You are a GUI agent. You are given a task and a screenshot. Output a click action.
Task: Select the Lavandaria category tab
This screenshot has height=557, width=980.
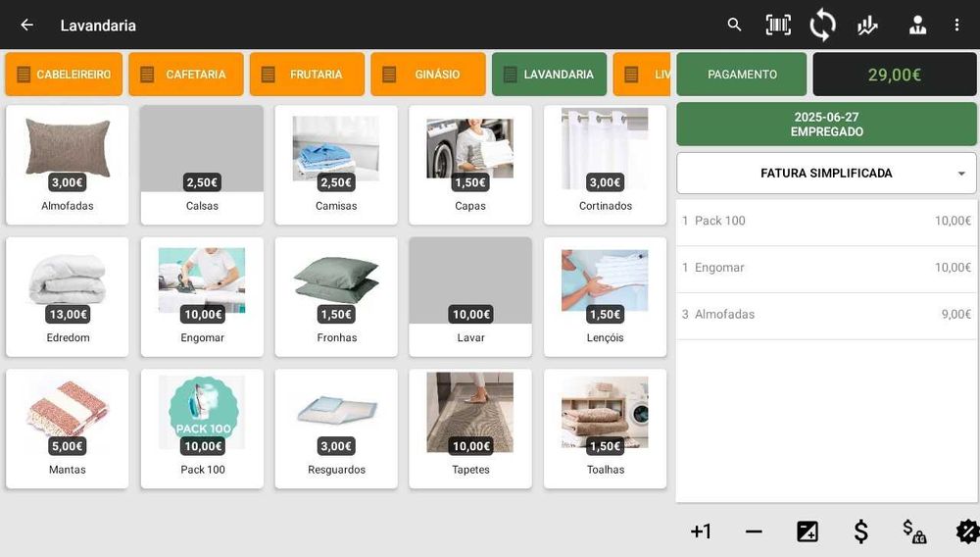550,75
